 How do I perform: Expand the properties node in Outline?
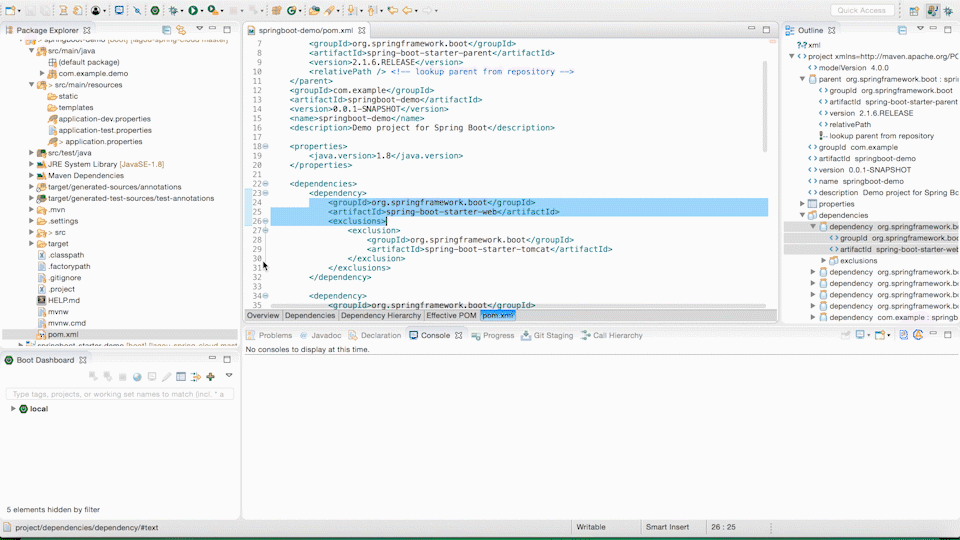point(802,204)
